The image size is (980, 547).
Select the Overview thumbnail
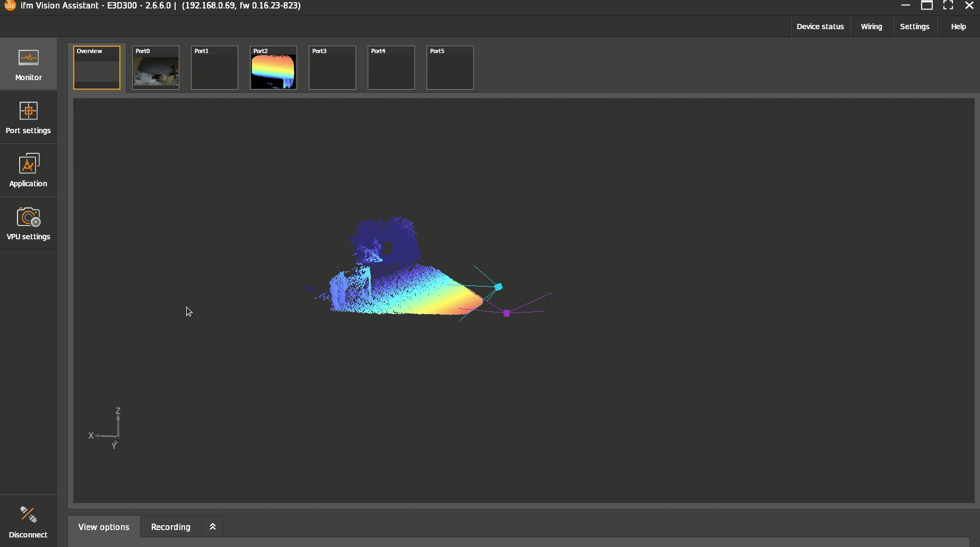(97, 68)
